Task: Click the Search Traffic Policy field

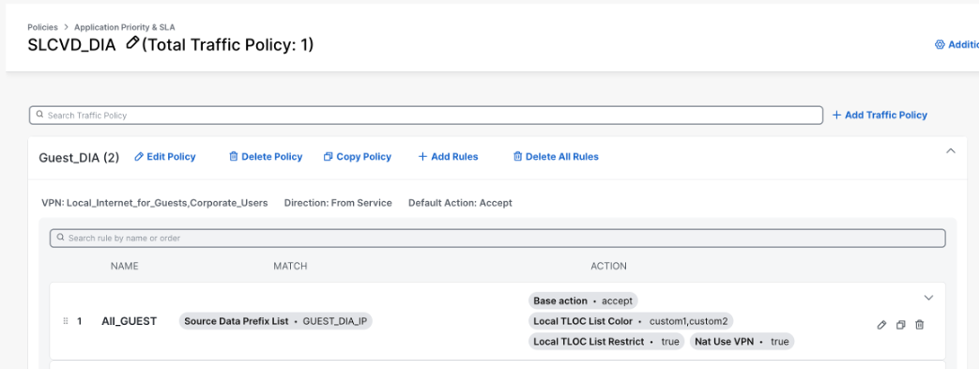Action: point(425,115)
